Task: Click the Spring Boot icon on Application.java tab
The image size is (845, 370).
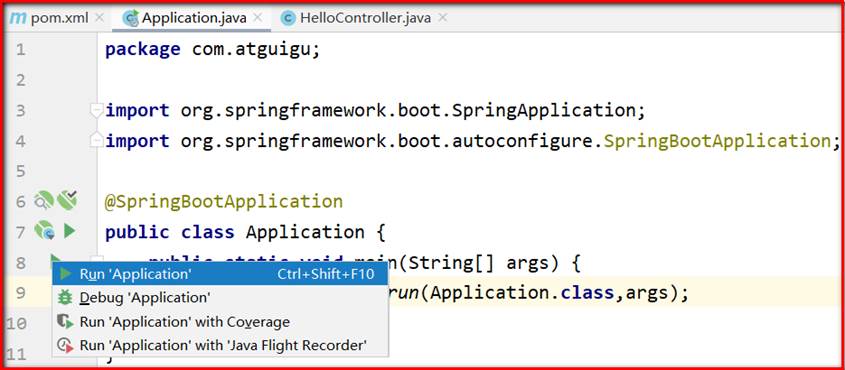Action: pyautogui.click(x=130, y=18)
